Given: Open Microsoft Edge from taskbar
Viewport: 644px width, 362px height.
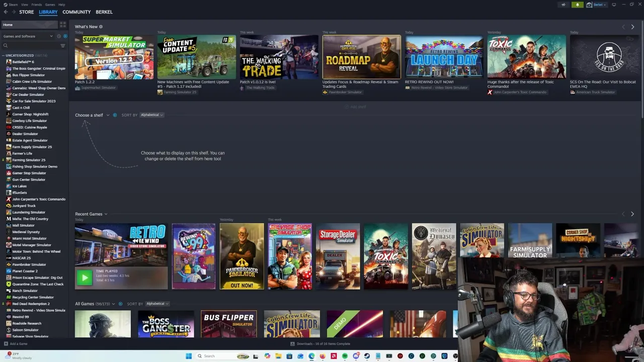Looking at the screenshot, I should click(x=311, y=356).
